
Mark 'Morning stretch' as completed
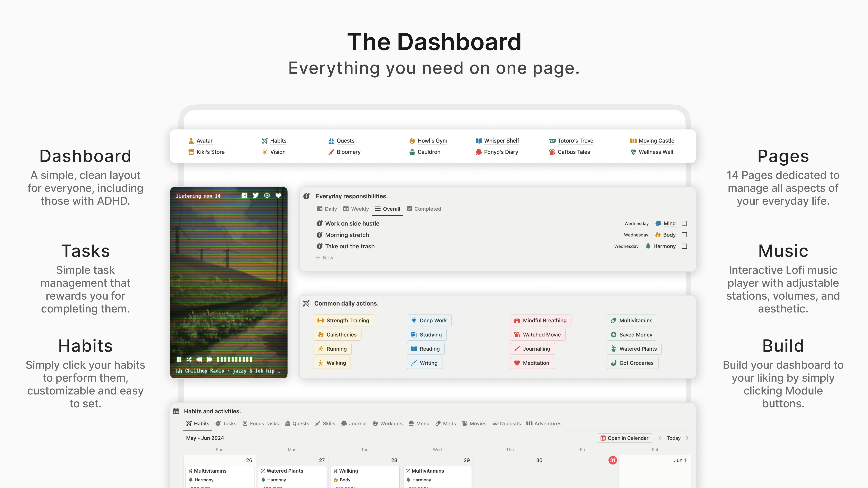click(684, 235)
